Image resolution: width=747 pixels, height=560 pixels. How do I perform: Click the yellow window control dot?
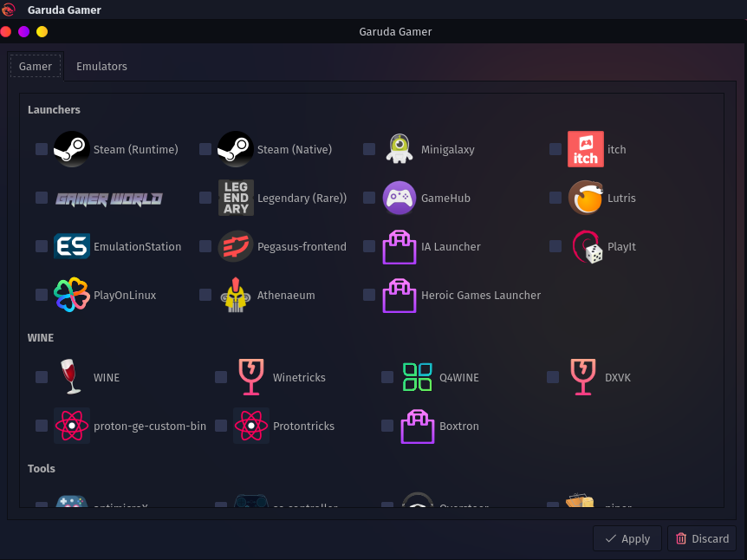point(42,31)
